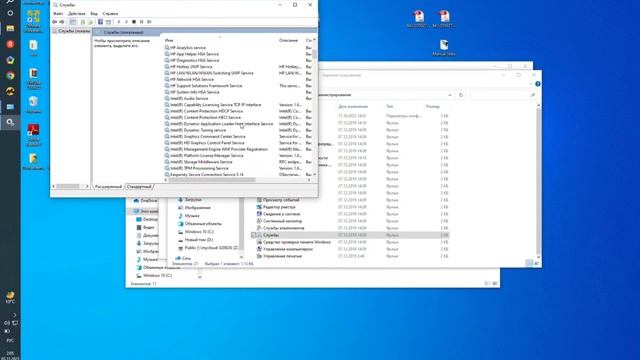This screenshot has width=640, height=360.
Task: Switch front Explorer to large icons view
Action: pyautogui.click(x=536, y=263)
